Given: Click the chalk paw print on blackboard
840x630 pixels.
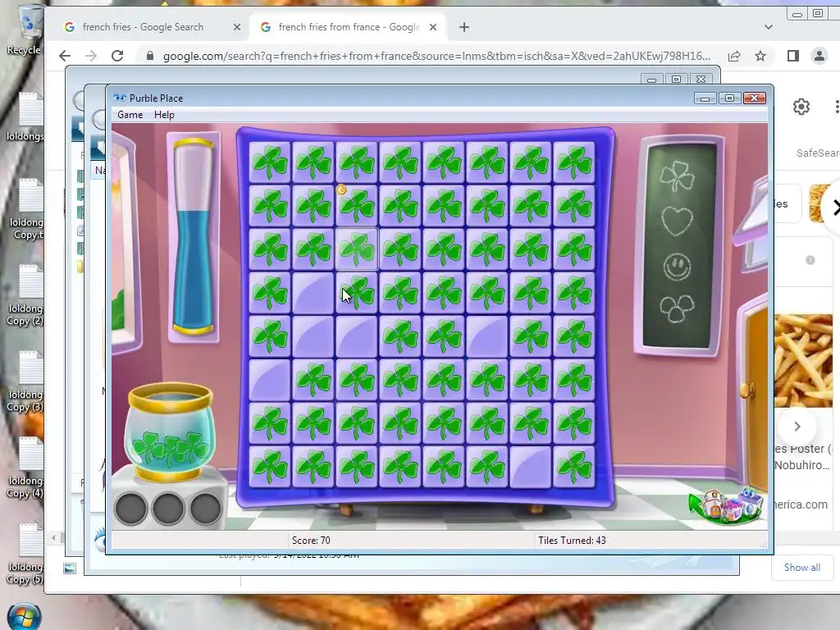Looking at the screenshot, I should coord(677,308).
